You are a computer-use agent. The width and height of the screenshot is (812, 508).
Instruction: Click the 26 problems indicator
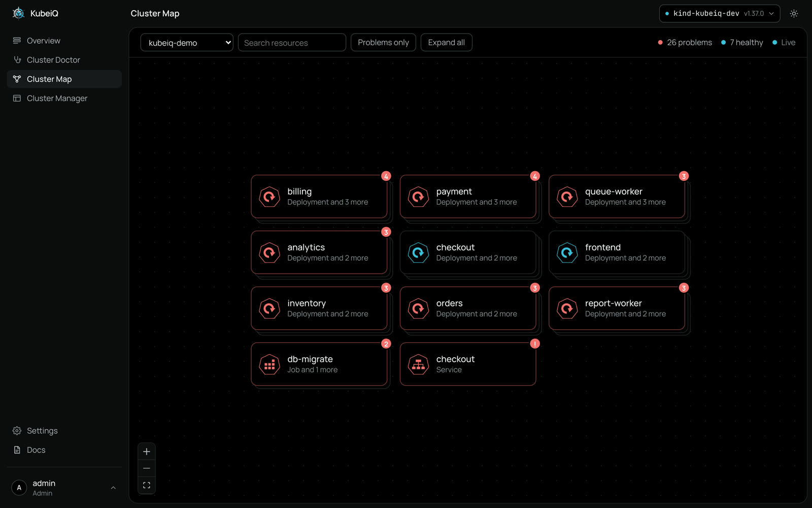pyautogui.click(x=685, y=43)
